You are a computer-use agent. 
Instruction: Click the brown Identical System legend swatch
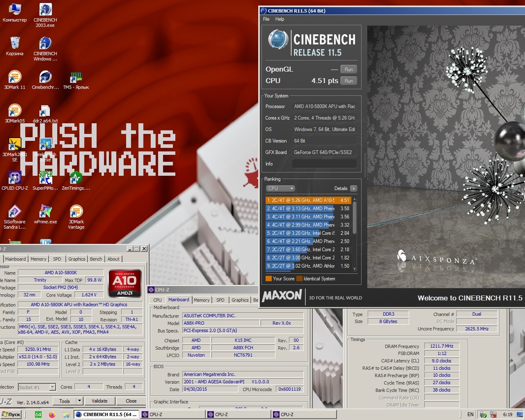(x=299, y=278)
